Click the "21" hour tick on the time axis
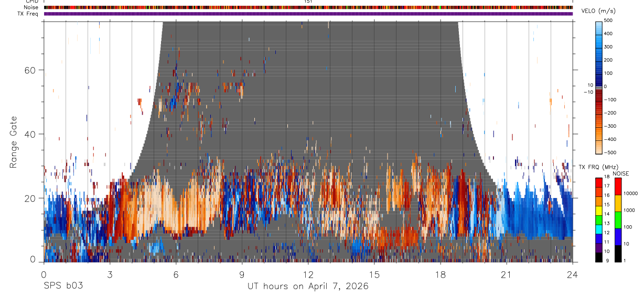The height and width of the screenshot is (297, 644). click(x=507, y=274)
